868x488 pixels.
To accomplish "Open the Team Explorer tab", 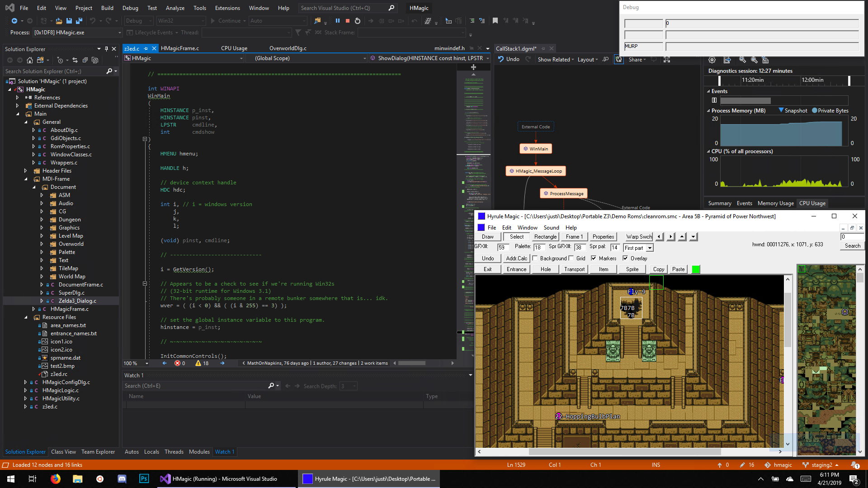I will pyautogui.click(x=98, y=452).
